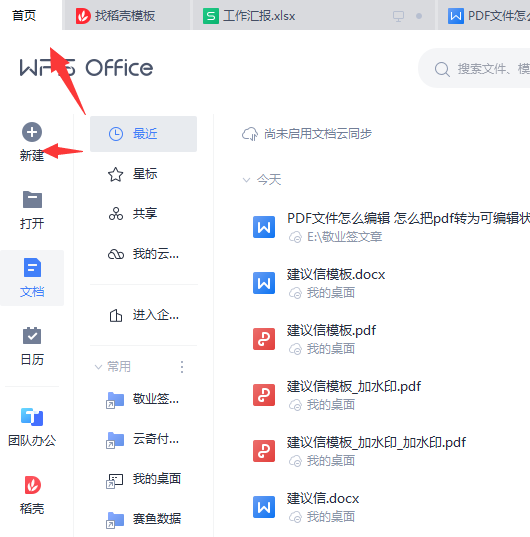Click the Word icon of PDF文件怎么编辑 file
530x537 pixels.
(x=264, y=227)
